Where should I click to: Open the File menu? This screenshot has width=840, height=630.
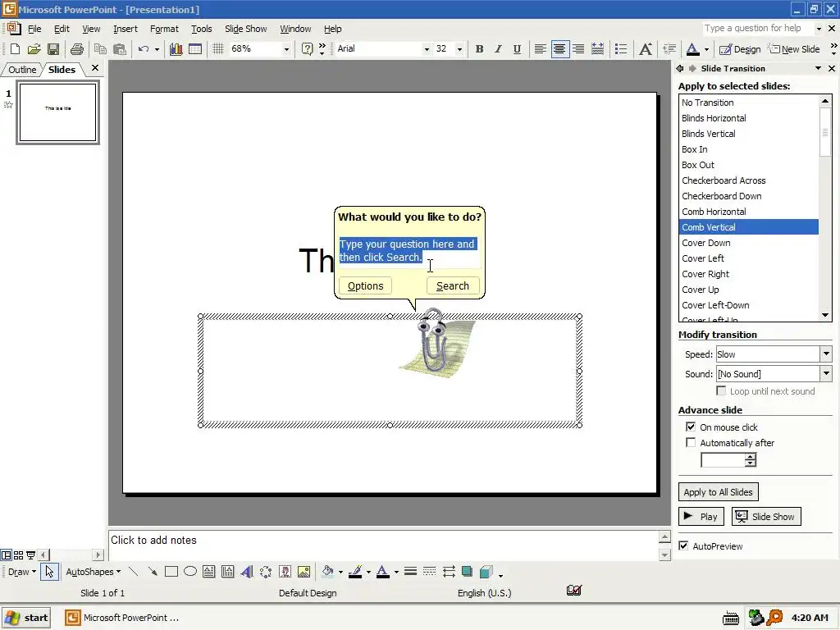[34, 29]
